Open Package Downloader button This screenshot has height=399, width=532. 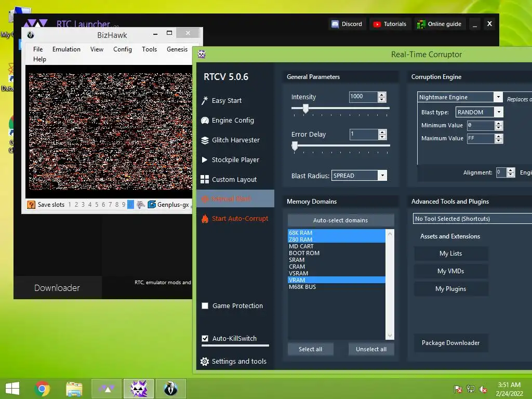click(x=451, y=343)
